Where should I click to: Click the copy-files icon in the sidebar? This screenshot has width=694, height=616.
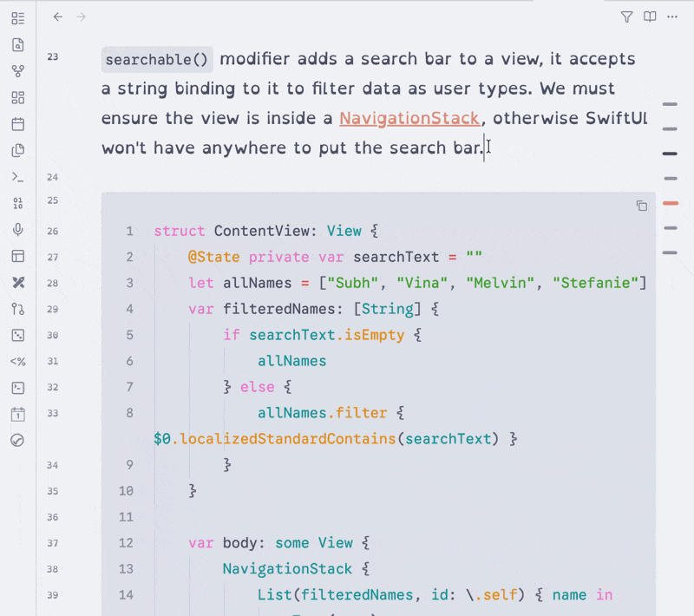click(17, 150)
